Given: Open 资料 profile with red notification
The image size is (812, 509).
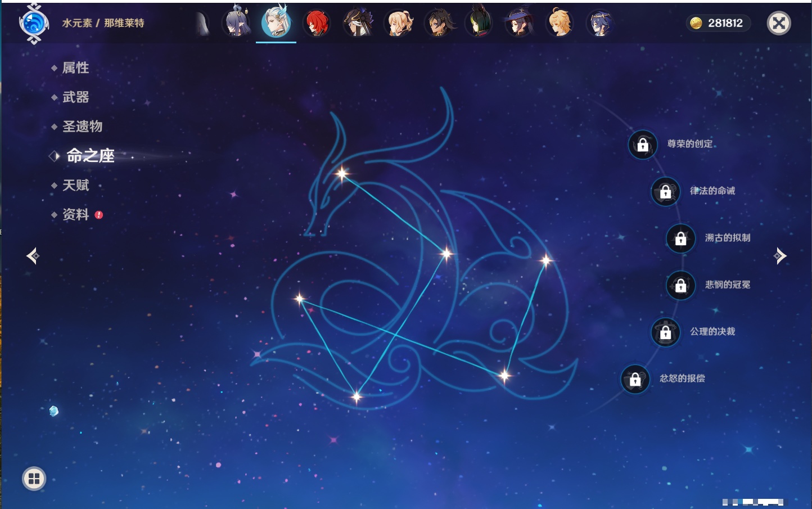Looking at the screenshot, I should tap(75, 214).
